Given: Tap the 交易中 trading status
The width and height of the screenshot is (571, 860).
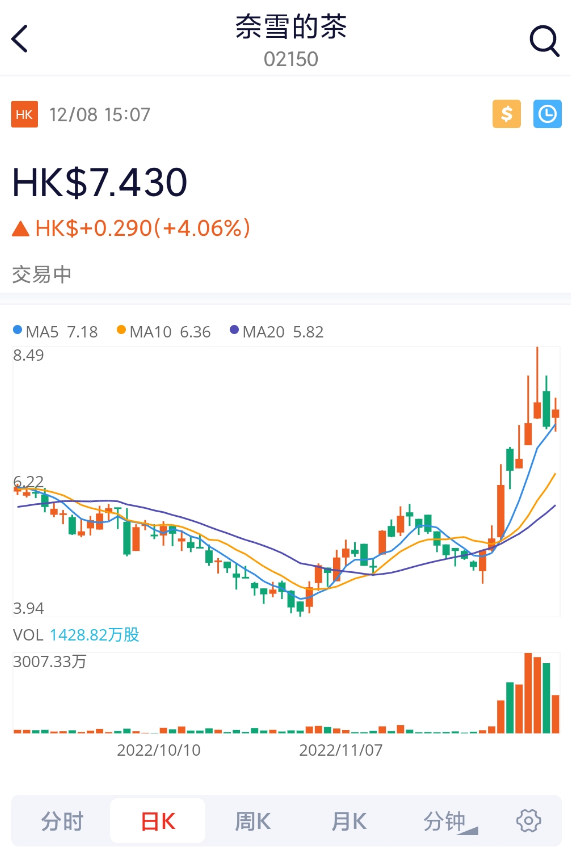Looking at the screenshot, I should (x=42, y=274).
